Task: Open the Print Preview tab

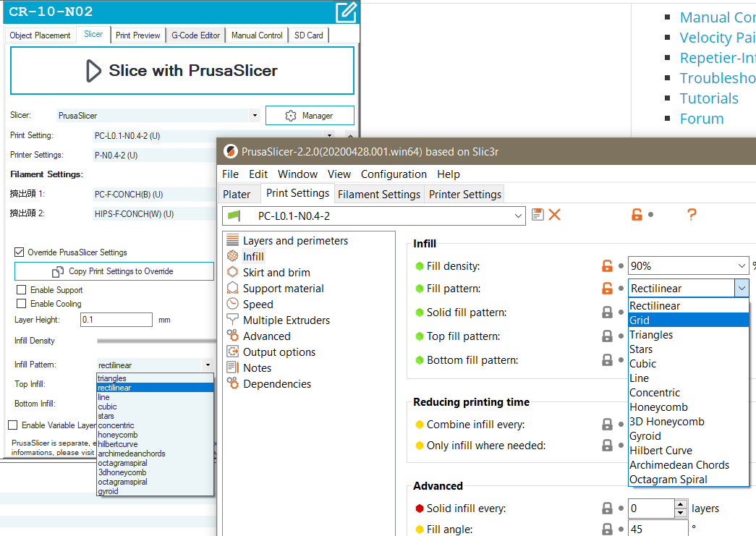Action: [137, 35]
